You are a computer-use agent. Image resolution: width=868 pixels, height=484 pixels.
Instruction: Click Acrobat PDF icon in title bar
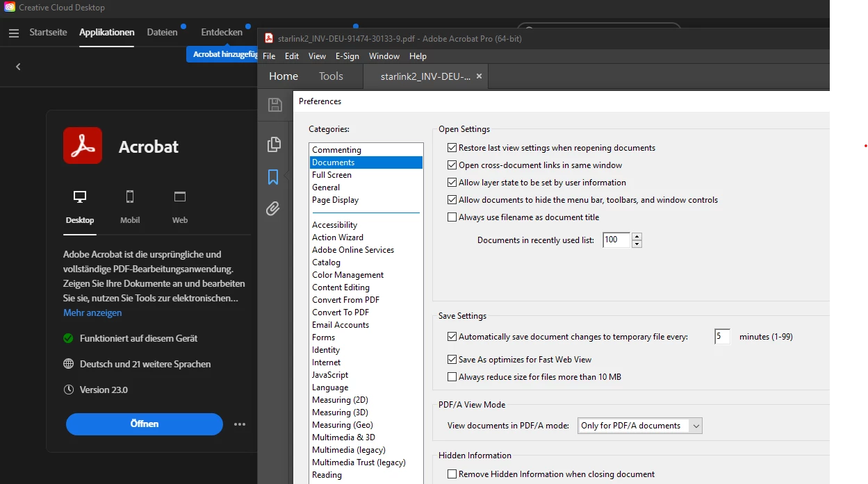[x=269, y=38]
